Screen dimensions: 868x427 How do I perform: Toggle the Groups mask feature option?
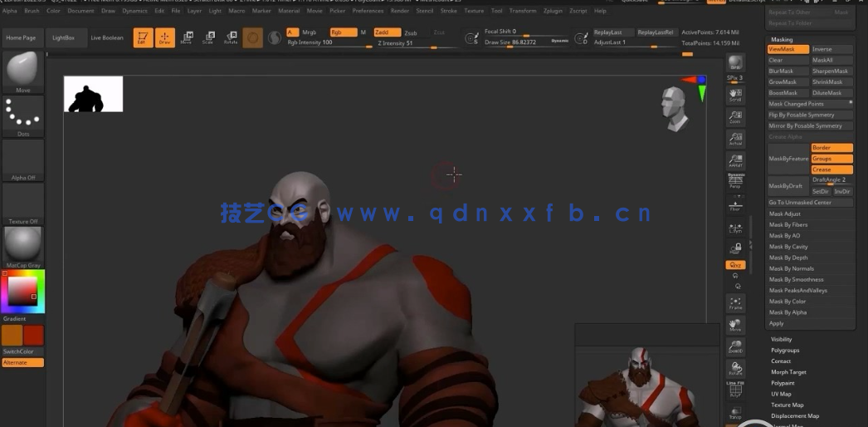click(x=831, y=159)
